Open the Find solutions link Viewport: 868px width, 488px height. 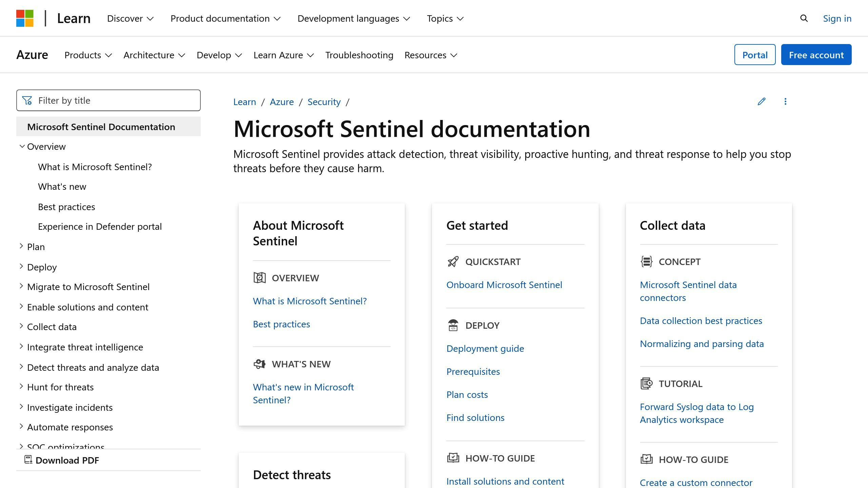pos(475,418)
